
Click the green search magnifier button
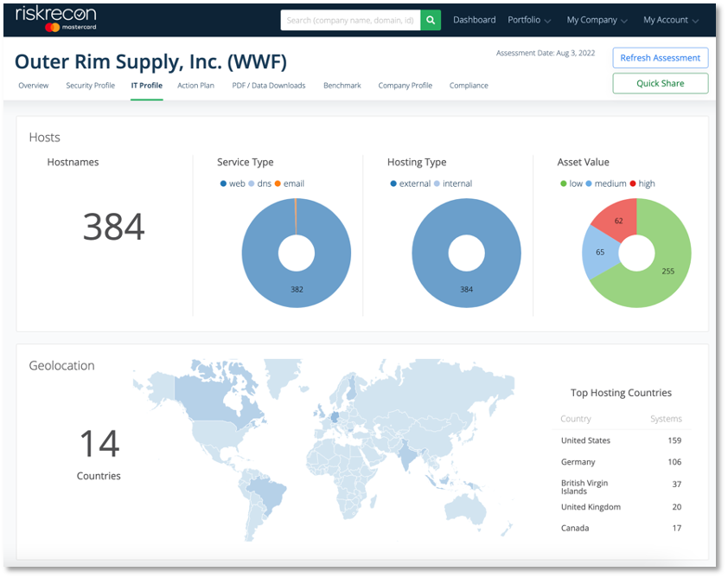(431, 20)
